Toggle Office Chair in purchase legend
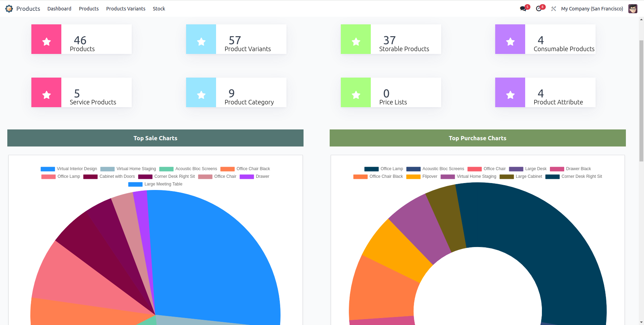 pos(486,169)
